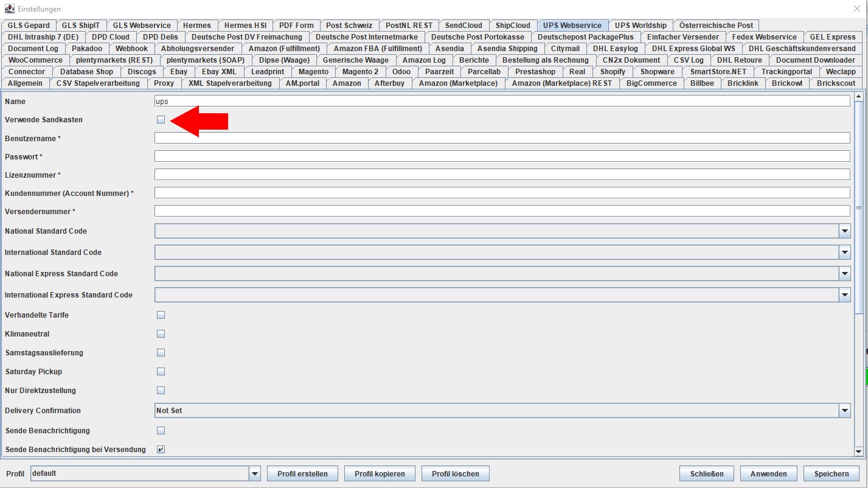Open the DHL Easylog tab

click(616, 49)
